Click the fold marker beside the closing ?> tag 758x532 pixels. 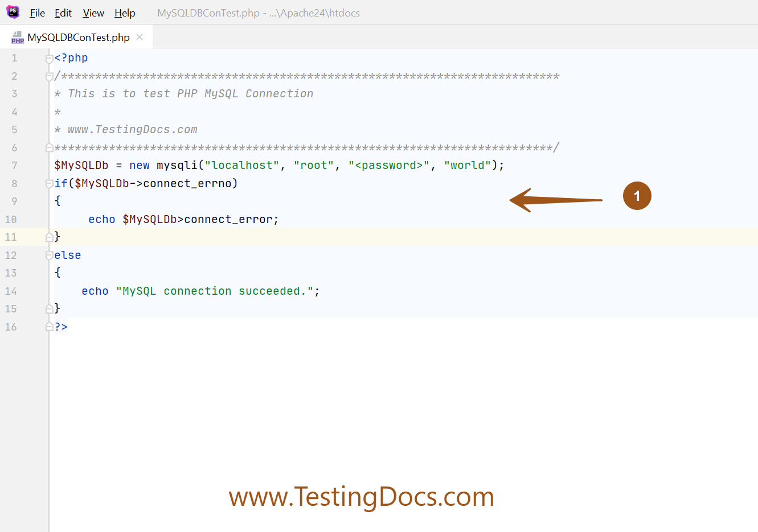[x=49, y=327]
